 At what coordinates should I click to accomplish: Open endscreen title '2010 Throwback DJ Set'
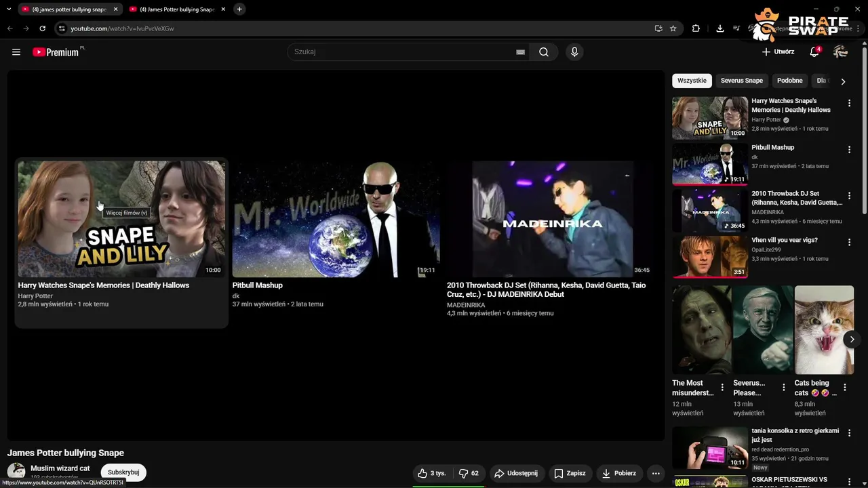coord(546,290)
